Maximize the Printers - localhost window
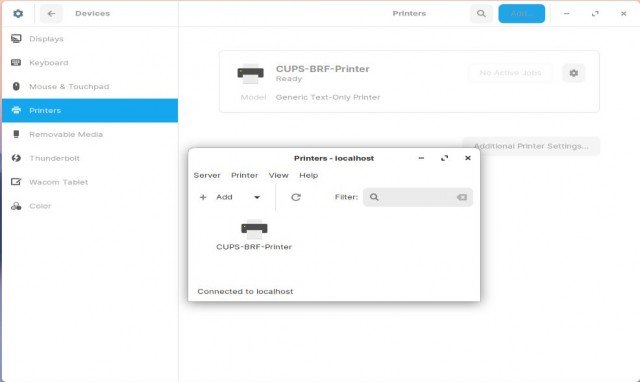640x382 pixels. click(444, 158)
